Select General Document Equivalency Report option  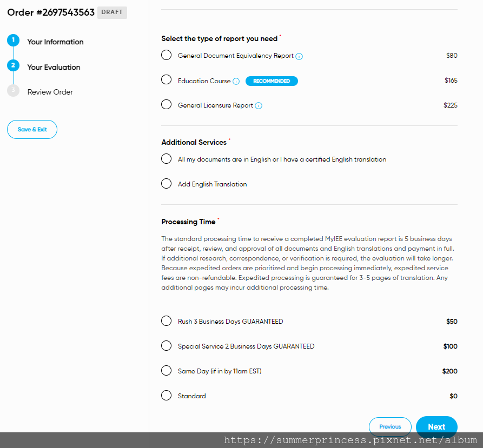[x=167, y=55]
